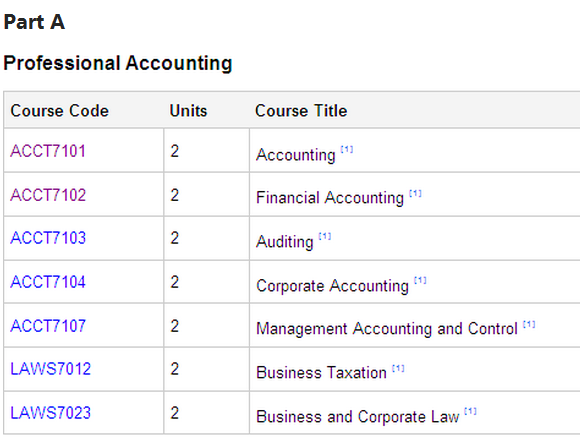Open the ACCT7103 course link
580x445 pixels.
(48, 238)
